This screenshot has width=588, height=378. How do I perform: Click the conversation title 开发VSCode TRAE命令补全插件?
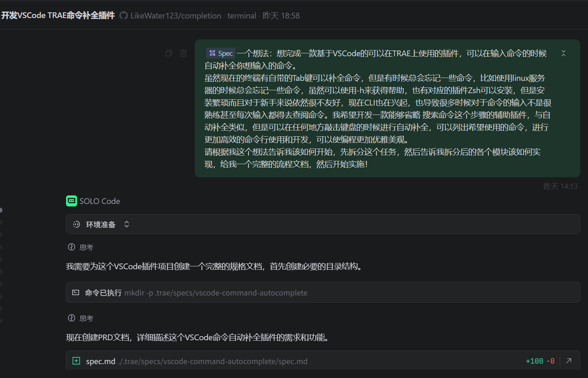tap(58, 16)
